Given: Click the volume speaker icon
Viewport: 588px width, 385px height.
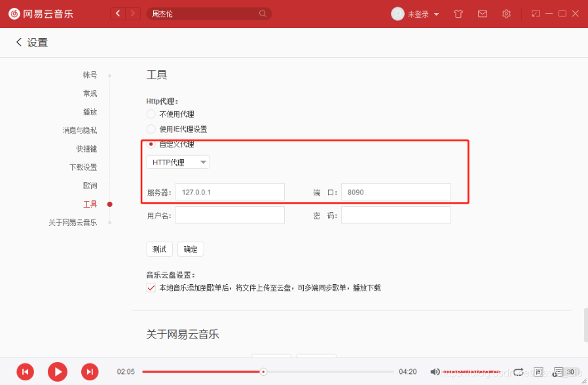Looking at the screenshot, I should point(435,371).
